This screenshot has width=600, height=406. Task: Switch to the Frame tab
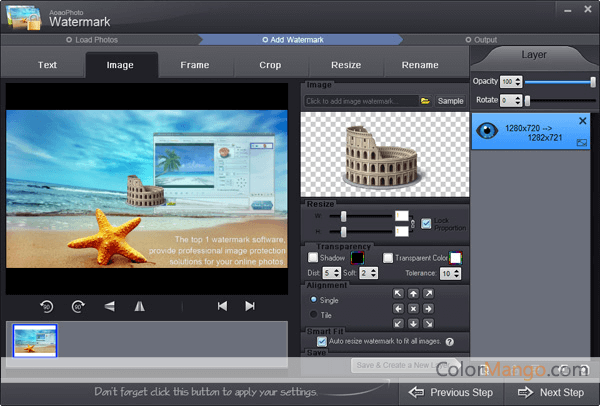pos(195,65)
